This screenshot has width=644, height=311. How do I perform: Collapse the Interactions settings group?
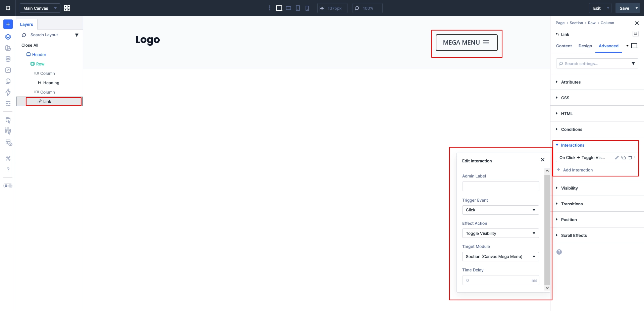573,145
